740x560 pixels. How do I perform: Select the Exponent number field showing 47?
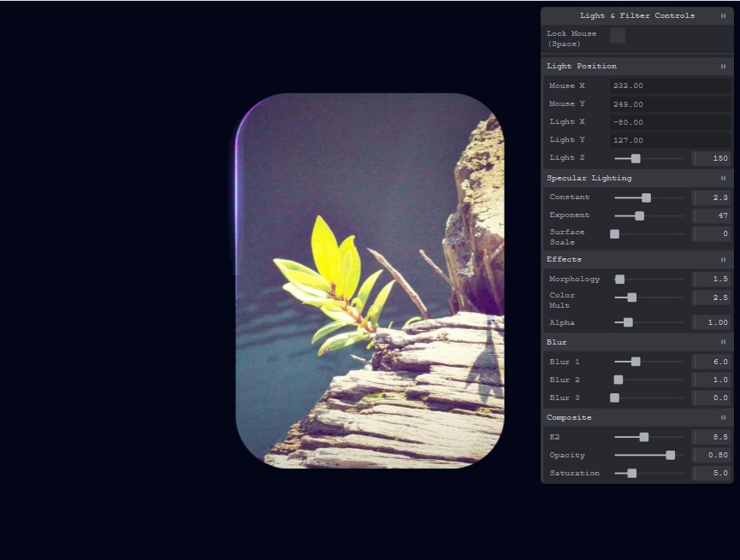tap(712, 215)
